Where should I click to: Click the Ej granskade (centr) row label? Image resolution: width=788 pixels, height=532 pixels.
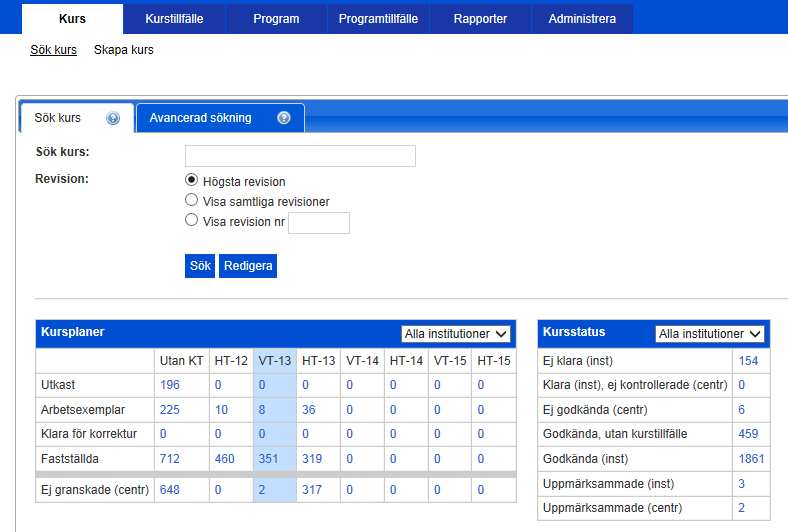point(95,489)
